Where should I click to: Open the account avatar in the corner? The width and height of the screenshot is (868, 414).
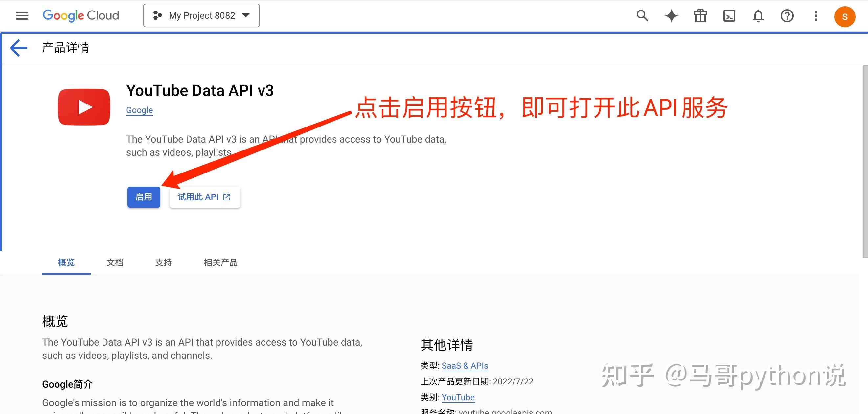coord(845,16)
